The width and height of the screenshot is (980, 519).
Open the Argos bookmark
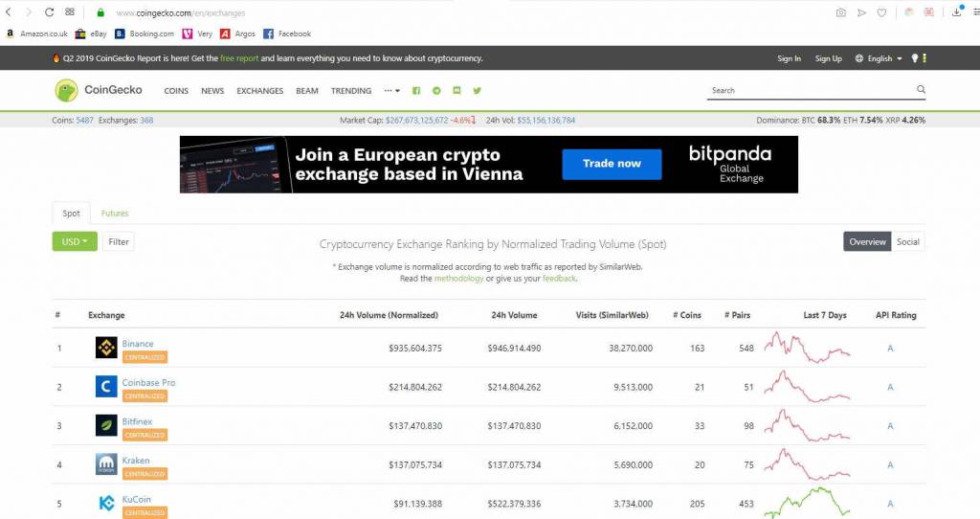pos(237,34)
